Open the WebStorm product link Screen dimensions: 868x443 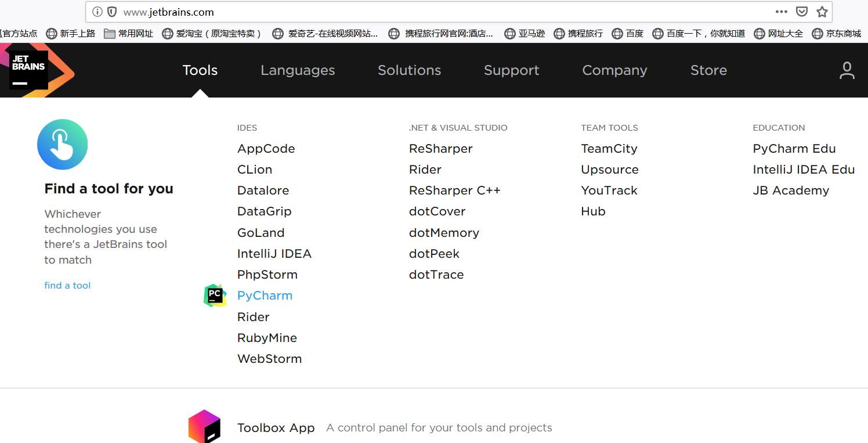click(x=269, y=358)
